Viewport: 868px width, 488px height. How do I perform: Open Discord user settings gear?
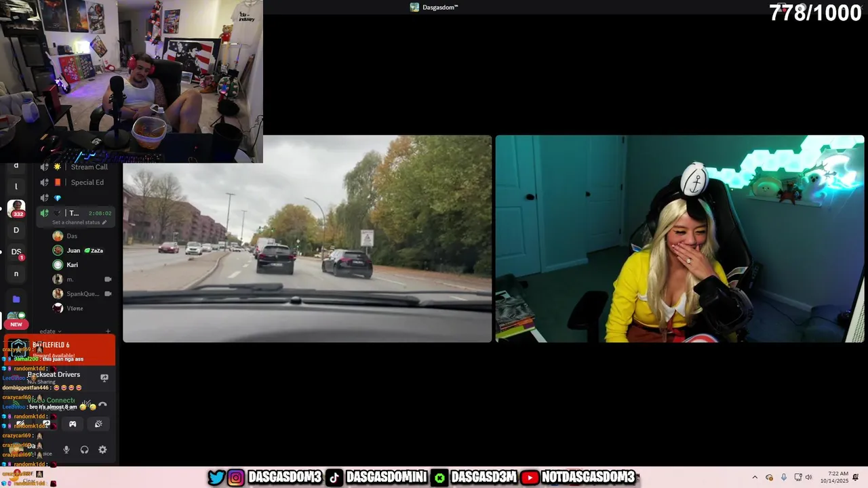coord(102,449)
